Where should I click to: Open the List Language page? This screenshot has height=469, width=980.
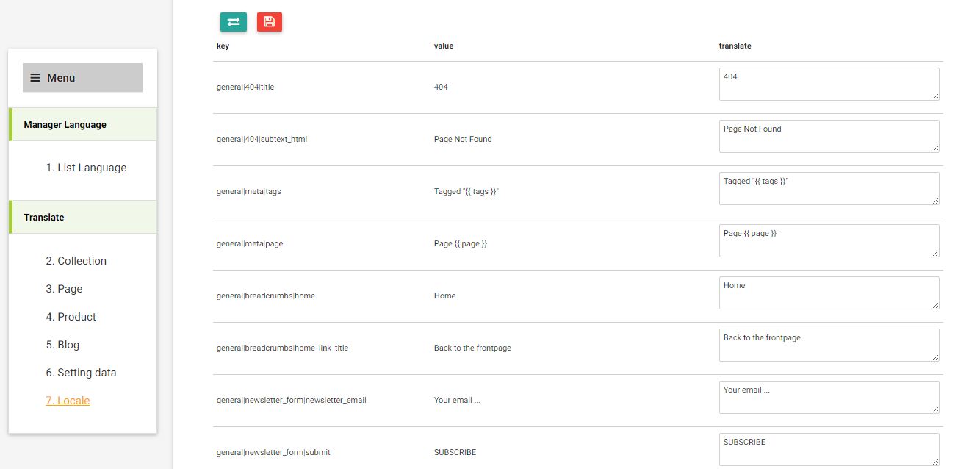86,168
